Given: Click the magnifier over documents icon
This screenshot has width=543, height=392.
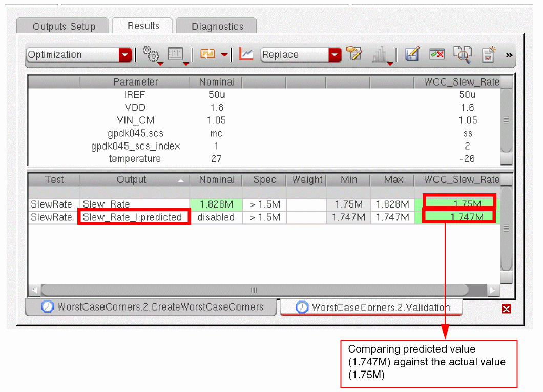Looking at the screenshot, I should click(463, 54).
